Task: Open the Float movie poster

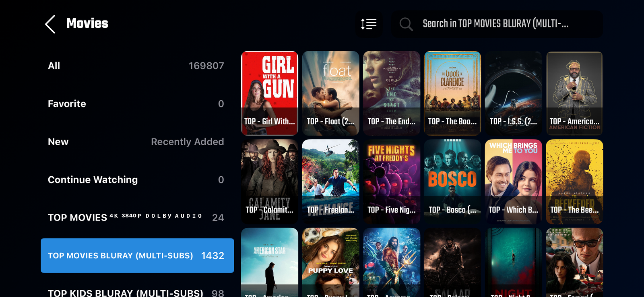Action: pyautogui.click(x=330, y=93)
